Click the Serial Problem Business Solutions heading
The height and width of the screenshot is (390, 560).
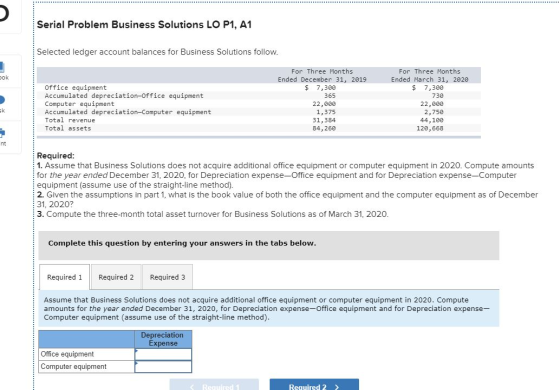[x=144, y=25]
